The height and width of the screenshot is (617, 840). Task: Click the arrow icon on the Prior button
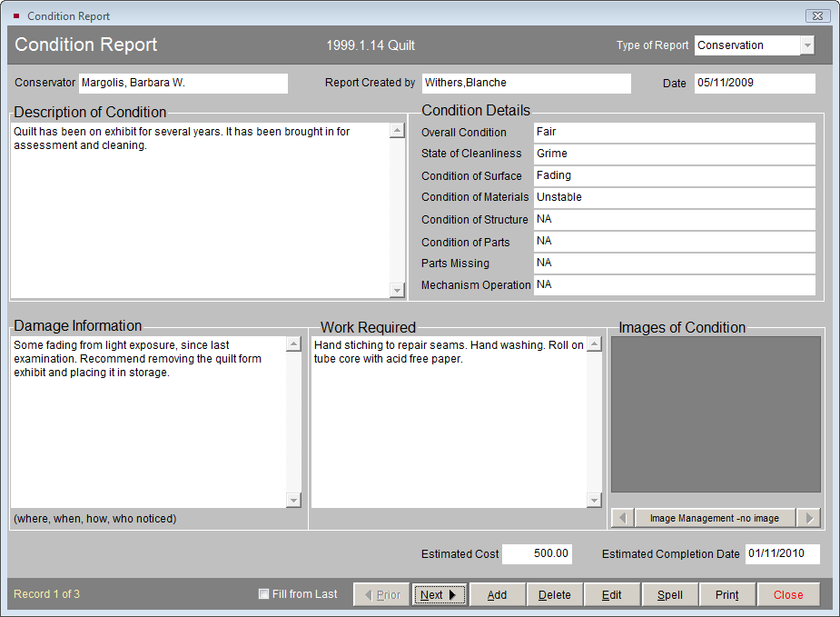pos(369,594)
